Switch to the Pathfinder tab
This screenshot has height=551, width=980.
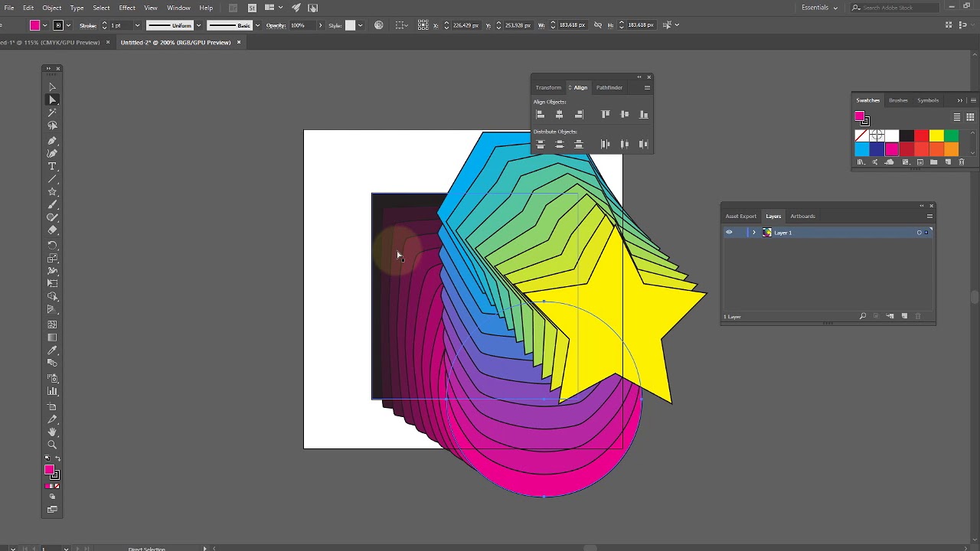pyautogui.click(x=609, y=87)
